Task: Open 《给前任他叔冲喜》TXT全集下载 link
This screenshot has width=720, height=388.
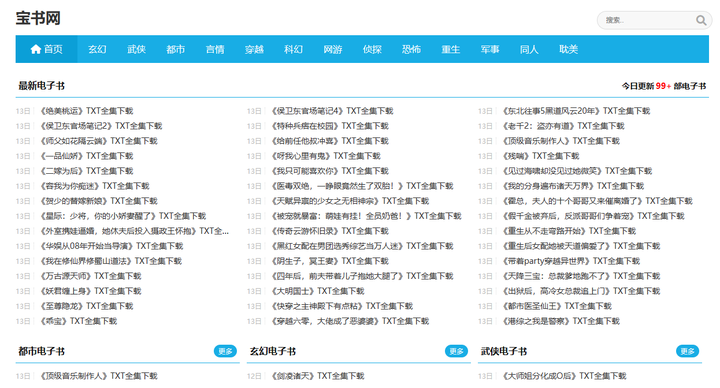Action: coord(330,141)
